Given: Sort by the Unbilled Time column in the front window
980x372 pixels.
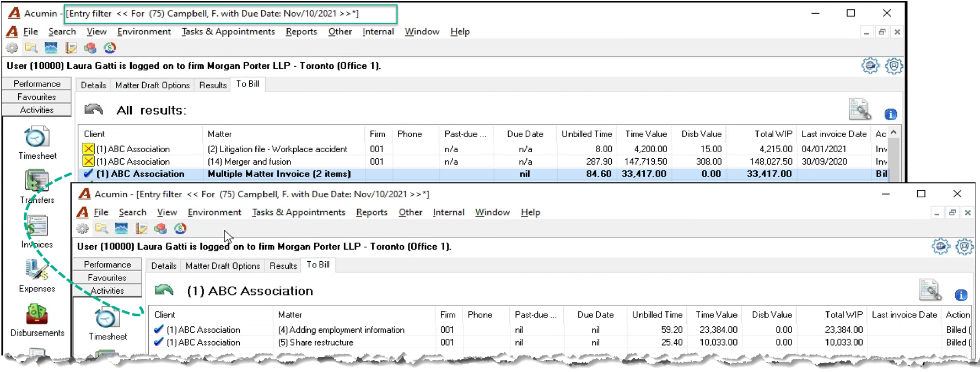Looking at the screenshot, I should point(657,315).
